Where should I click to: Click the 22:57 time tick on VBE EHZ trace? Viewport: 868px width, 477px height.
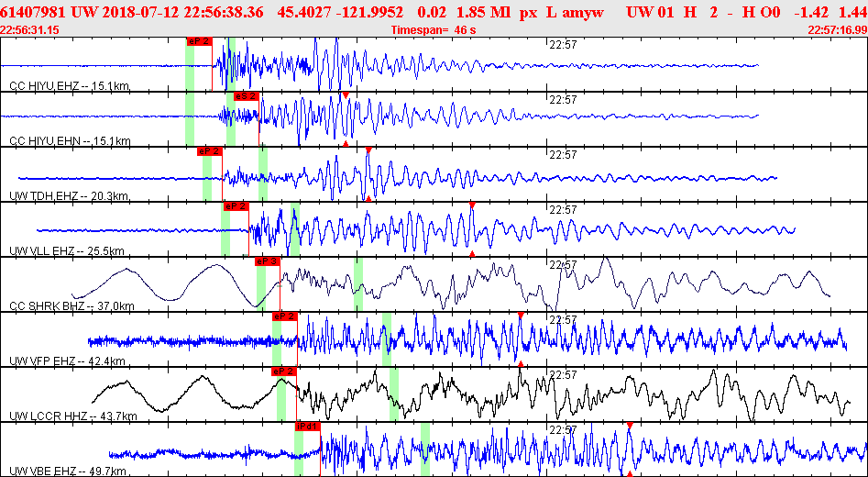[x=564, y=430]
